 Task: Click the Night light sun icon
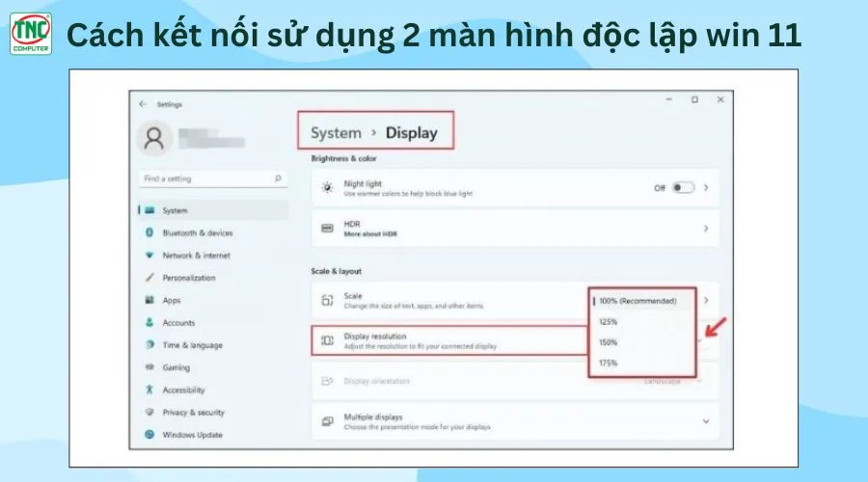click(x=327, y=188)
